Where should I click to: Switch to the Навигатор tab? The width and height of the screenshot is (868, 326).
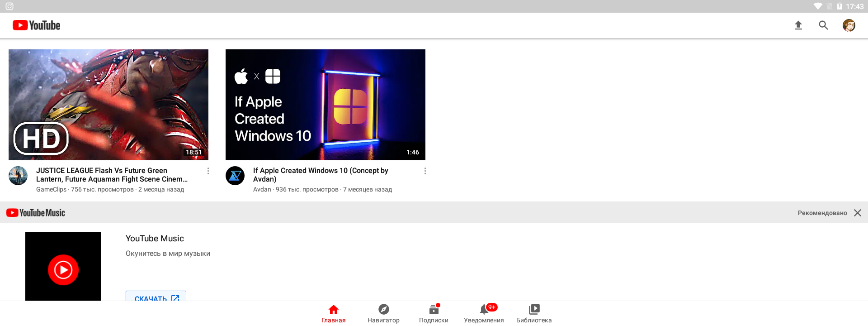[383, 314]
